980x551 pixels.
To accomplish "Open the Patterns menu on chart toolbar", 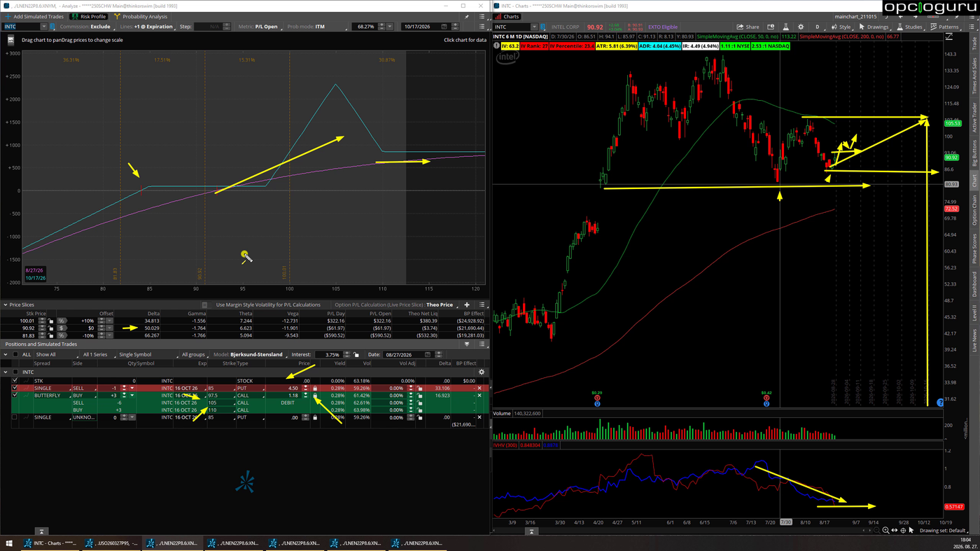I will pos(944,27).
